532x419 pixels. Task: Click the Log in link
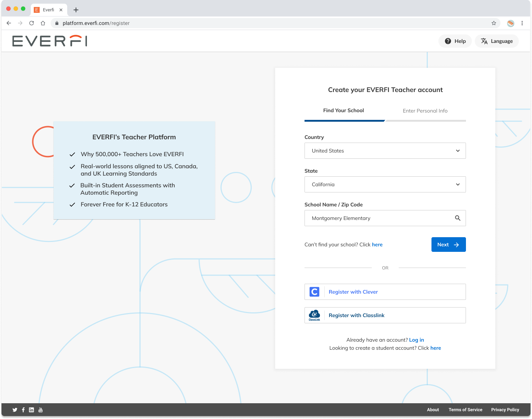pyautogui.click(x=416, y=340)
